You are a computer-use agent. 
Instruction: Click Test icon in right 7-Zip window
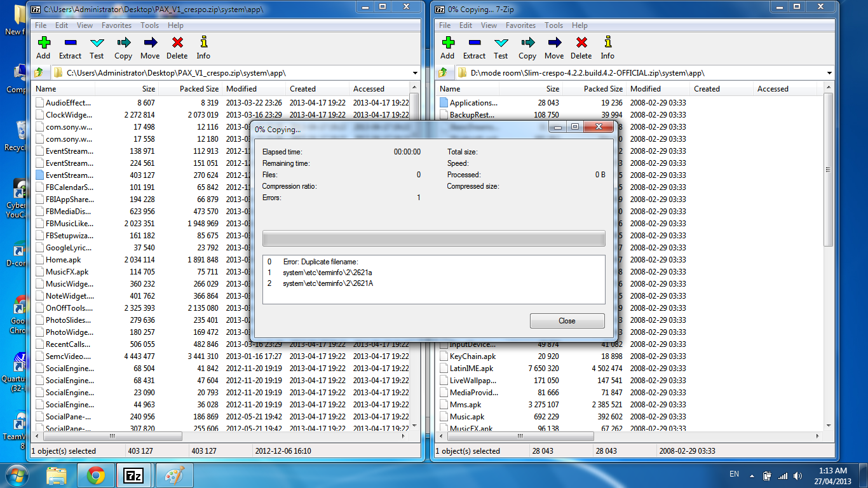[x=501, y=48]
